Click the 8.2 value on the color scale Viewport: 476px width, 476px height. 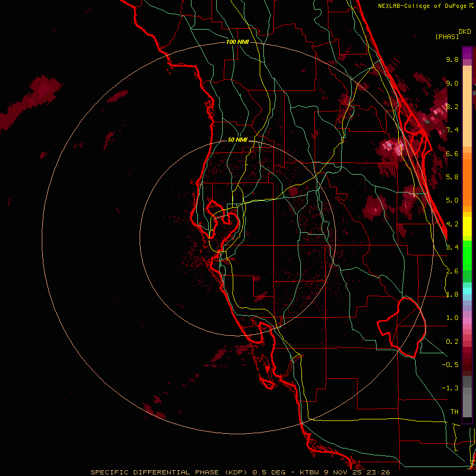coord(452,106)
